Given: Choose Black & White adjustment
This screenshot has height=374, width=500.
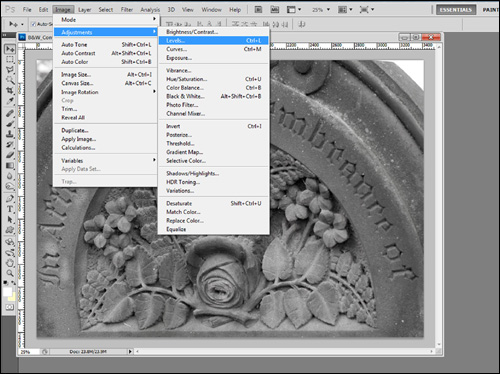Looking at the screenshot, I should click(x=213, y=96).
